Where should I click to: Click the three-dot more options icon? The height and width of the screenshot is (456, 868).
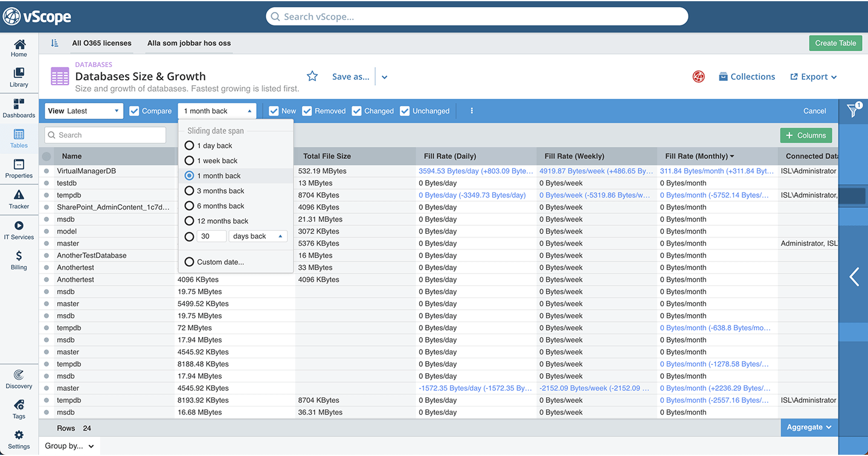point(472,111)
